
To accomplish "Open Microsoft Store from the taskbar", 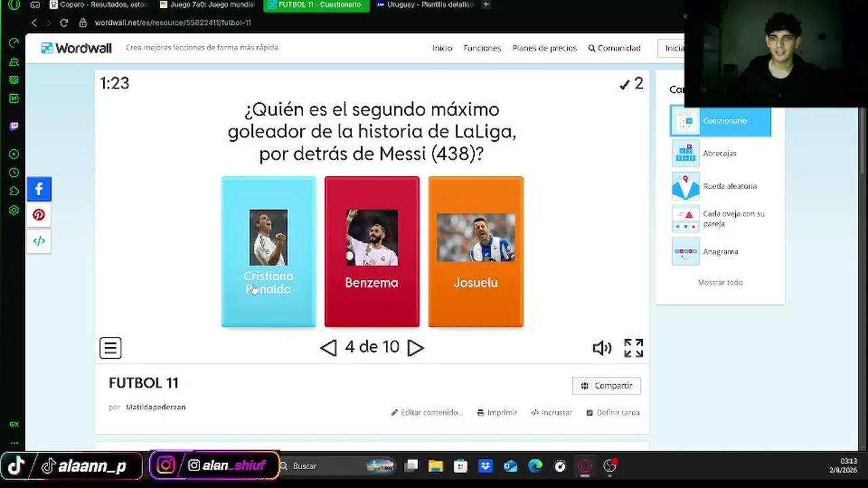I will pos(460,466).
